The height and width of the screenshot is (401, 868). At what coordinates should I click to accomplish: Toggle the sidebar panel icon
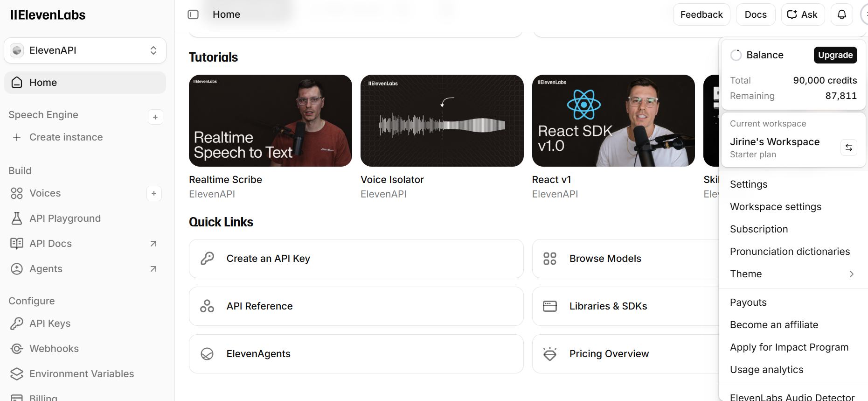tap(193, 14)
